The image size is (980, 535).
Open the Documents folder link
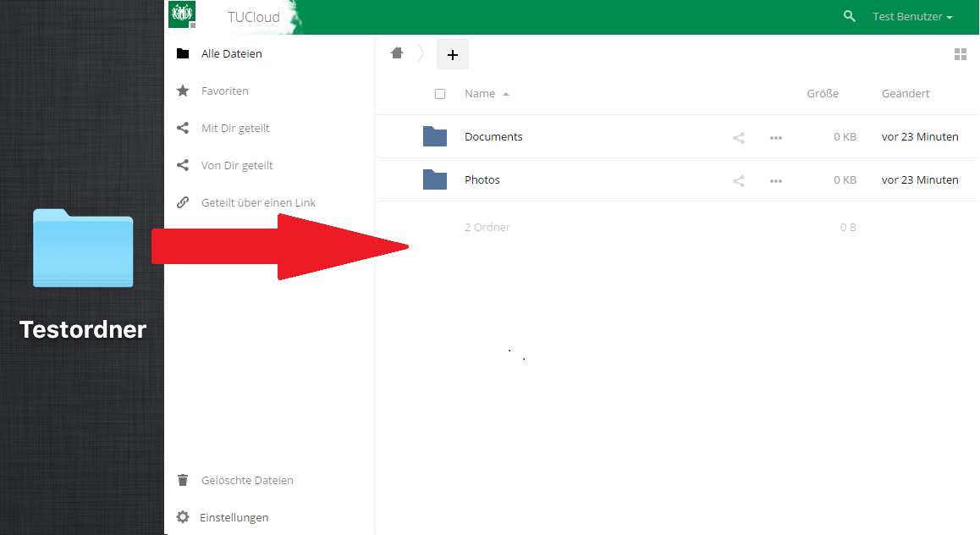pyautogui.click(x=493, y=136)
